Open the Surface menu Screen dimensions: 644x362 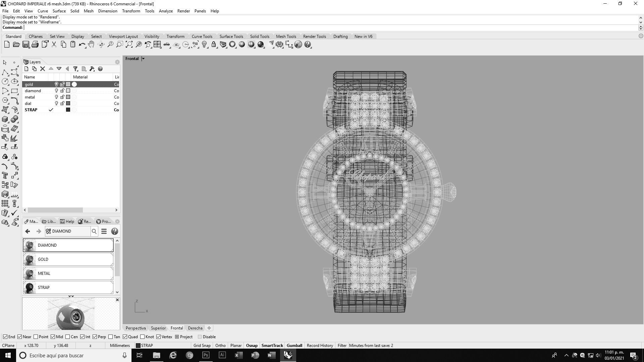[59, 11]
